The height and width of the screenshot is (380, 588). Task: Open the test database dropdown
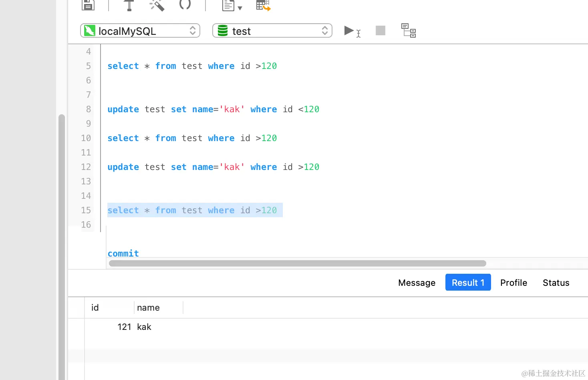[272, 31]
